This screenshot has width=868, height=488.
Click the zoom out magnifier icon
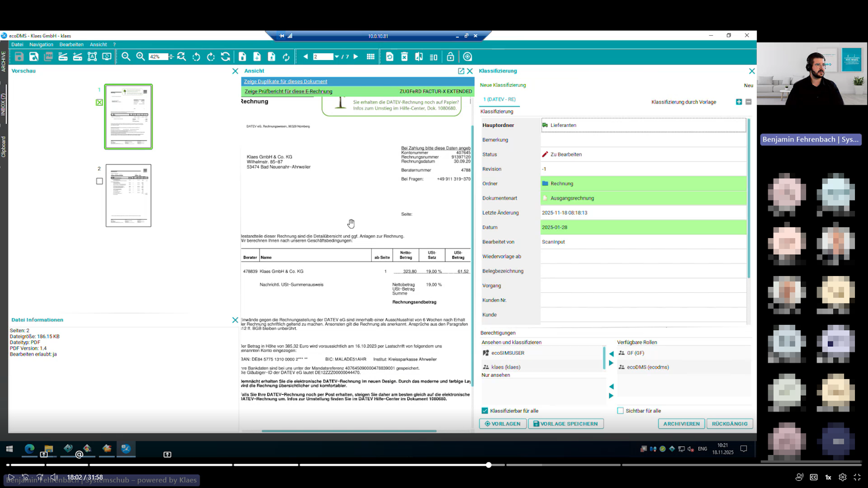point(126,56)
